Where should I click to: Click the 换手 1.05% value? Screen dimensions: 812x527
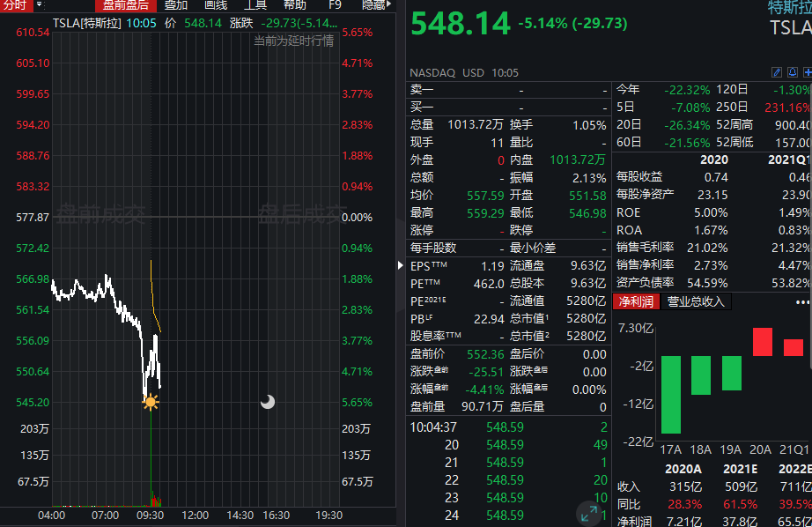tap(589, 125)
